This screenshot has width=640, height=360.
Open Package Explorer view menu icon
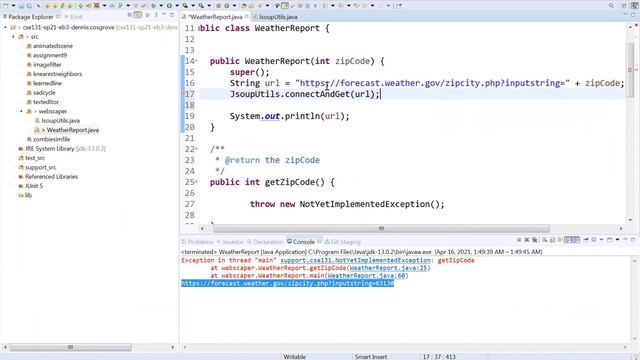(156, 15)
